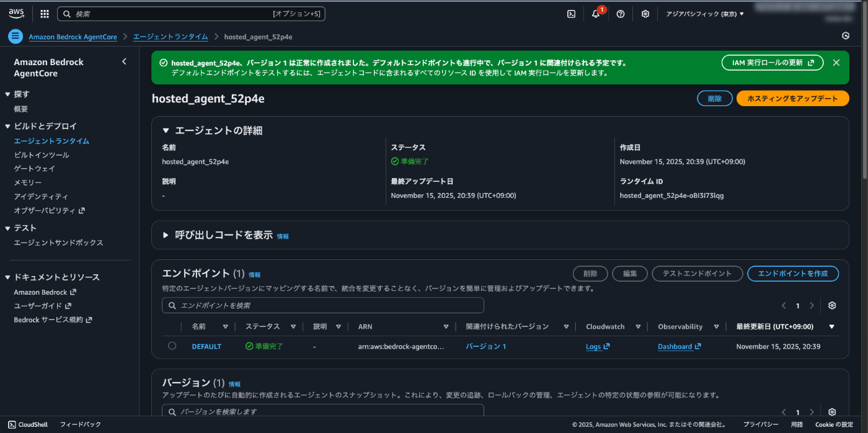Open the CloudWatch Logs link
Screen dimensions: 868x433
coord(598,346)
